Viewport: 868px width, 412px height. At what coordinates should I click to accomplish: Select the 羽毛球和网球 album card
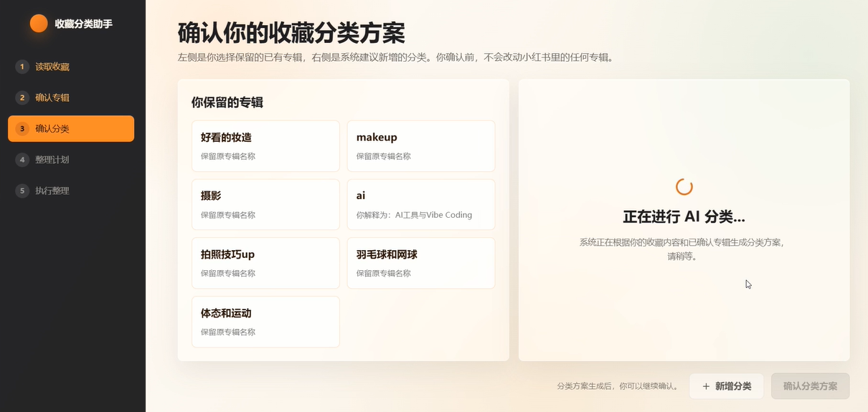click(421, 263)
